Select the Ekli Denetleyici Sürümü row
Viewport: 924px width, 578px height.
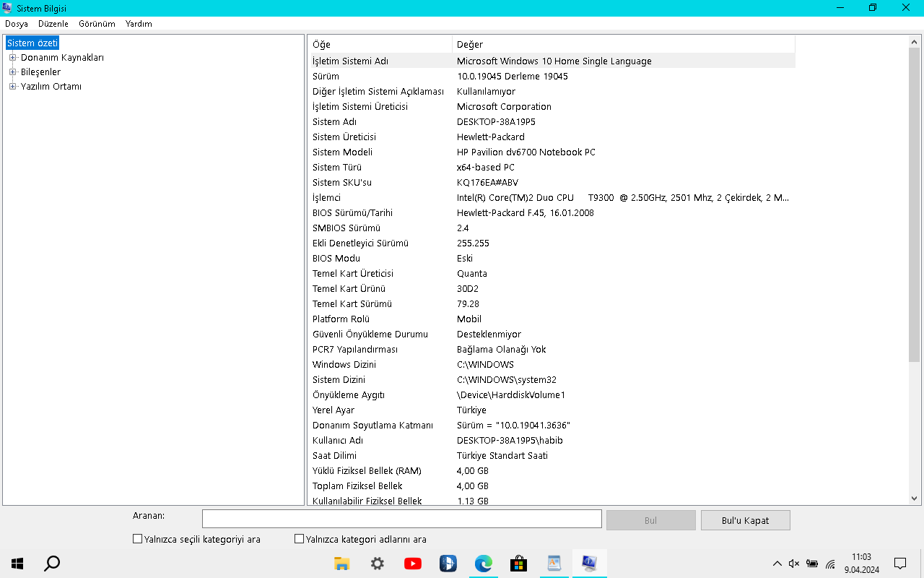(x=552, y=243)
